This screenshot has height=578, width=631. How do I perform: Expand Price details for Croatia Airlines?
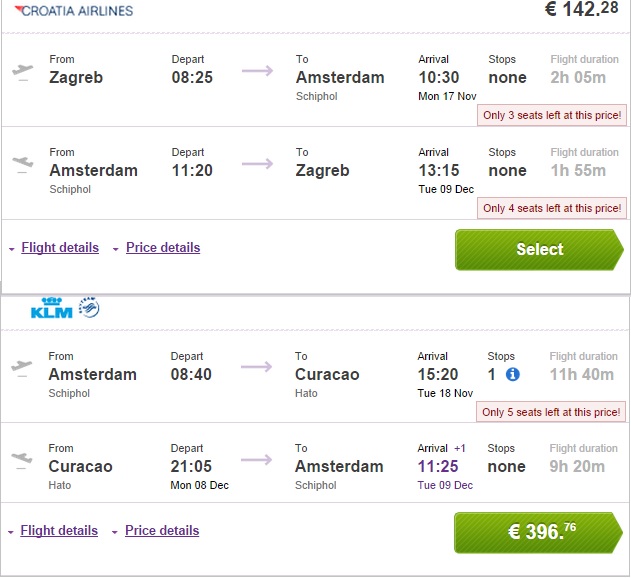162,248
